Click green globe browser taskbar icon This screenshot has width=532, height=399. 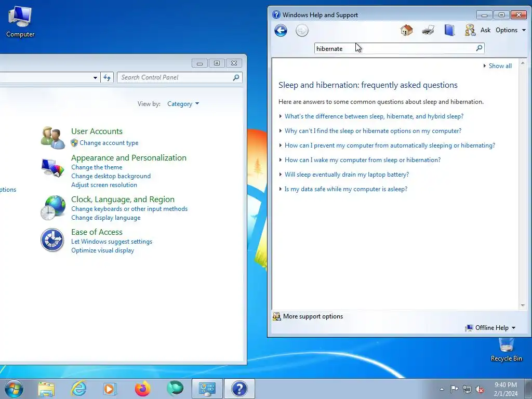click(x=175, y=389)
